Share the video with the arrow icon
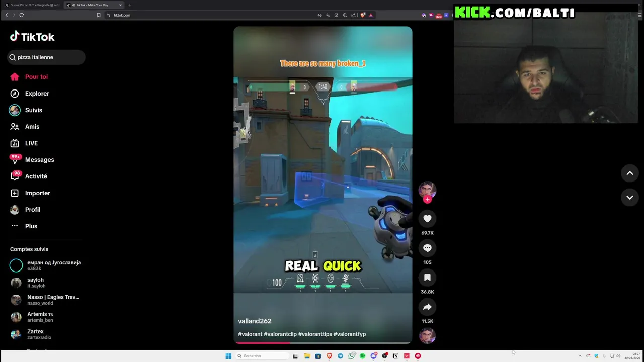This screenshot has height=362, width=644. click(427, 307)
